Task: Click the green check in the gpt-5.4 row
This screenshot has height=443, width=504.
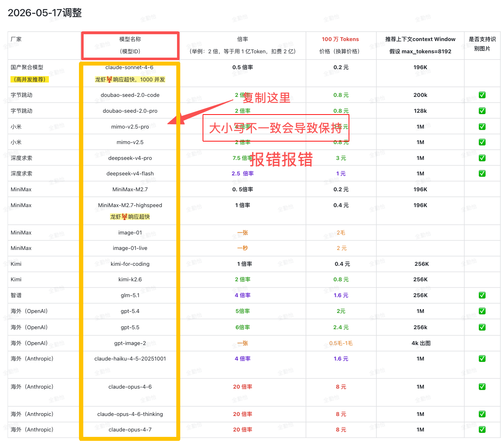Action: click(x=482, y=311)
